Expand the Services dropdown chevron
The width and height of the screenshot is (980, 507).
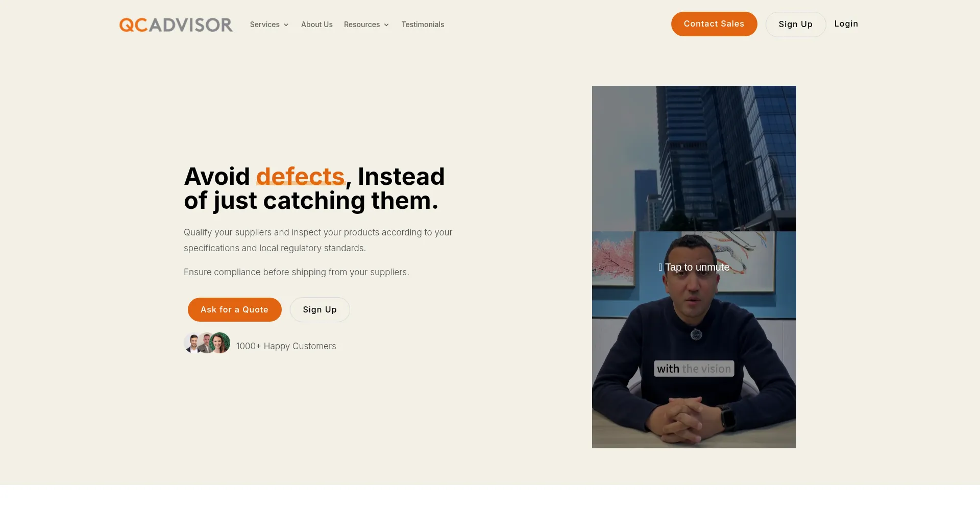[286, 25]
